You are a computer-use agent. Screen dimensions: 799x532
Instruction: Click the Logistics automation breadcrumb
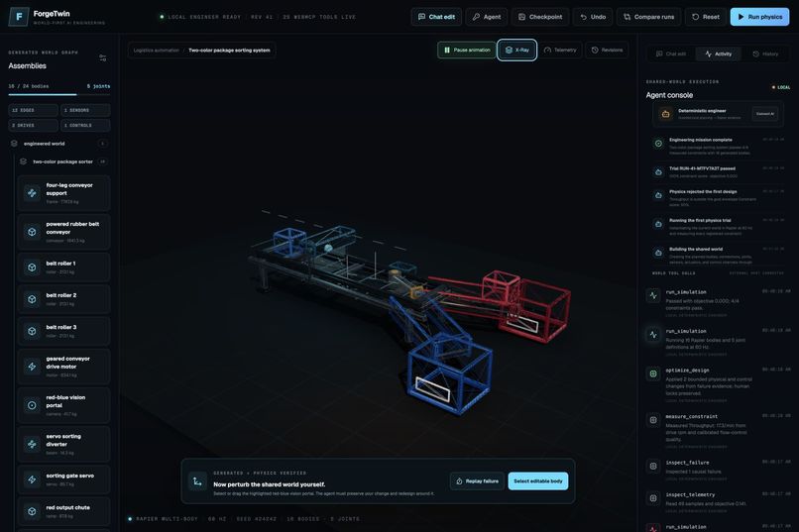click(157, 51)
